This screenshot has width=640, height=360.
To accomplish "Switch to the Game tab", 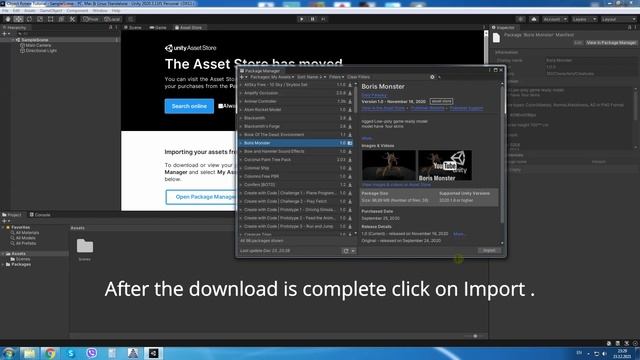I will coord(158,28).
